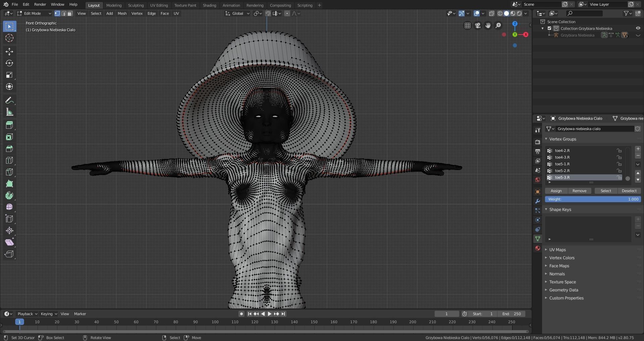Screen dimensions: 644x341
Task: Switch to edge select mode
Action: (64, 13)
